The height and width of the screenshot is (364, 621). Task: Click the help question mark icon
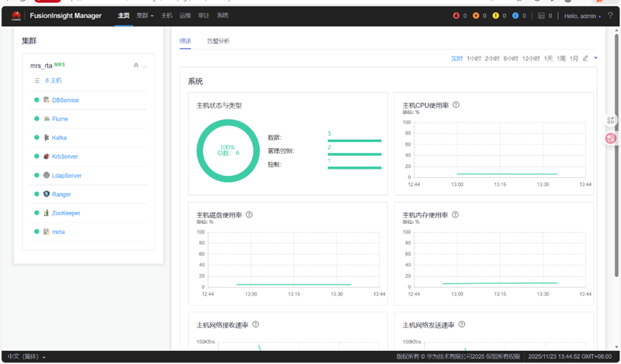pyautogui.click(x=610, y=16)
